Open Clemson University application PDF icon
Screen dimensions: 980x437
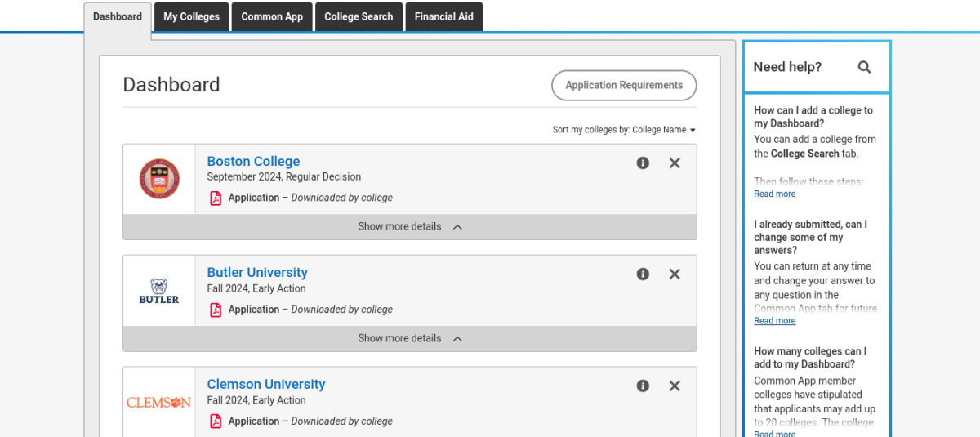click(216, 421)
